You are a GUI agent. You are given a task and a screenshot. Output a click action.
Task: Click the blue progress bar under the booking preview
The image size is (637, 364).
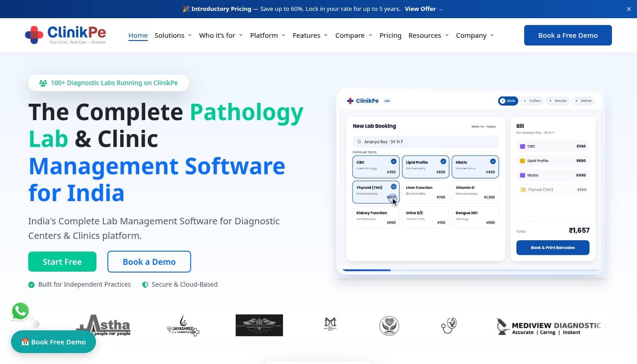click(x=366, y=270)
